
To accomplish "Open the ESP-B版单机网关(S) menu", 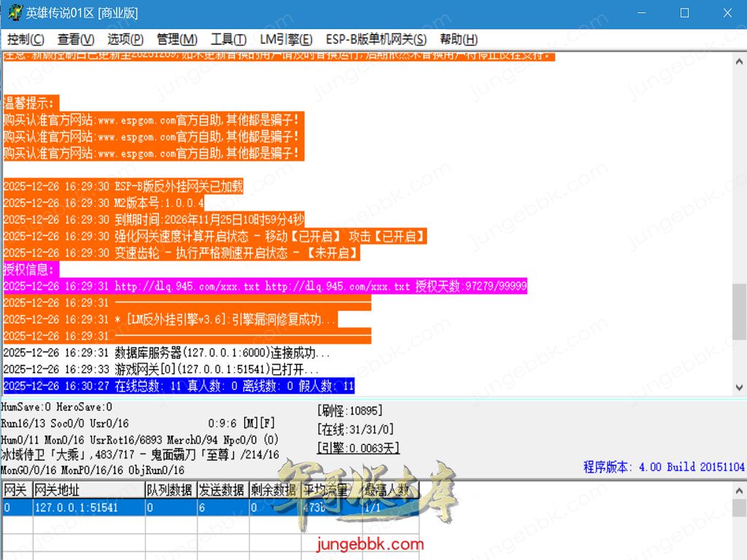I will pos(376,39).
